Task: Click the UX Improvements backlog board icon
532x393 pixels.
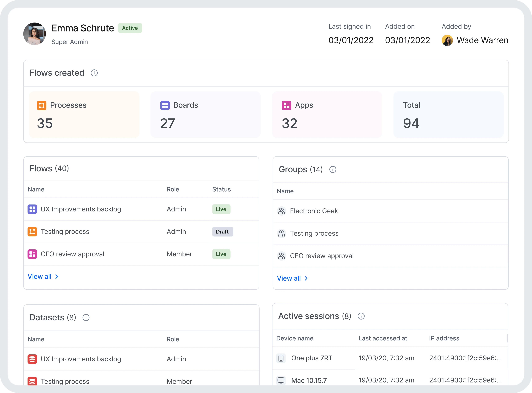Action: pyautogui.click(x=32, y=209)
